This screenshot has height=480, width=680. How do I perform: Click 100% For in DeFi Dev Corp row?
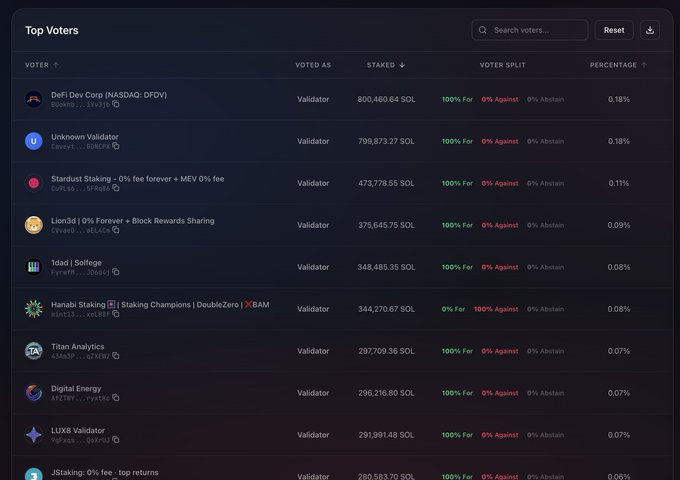457,99
